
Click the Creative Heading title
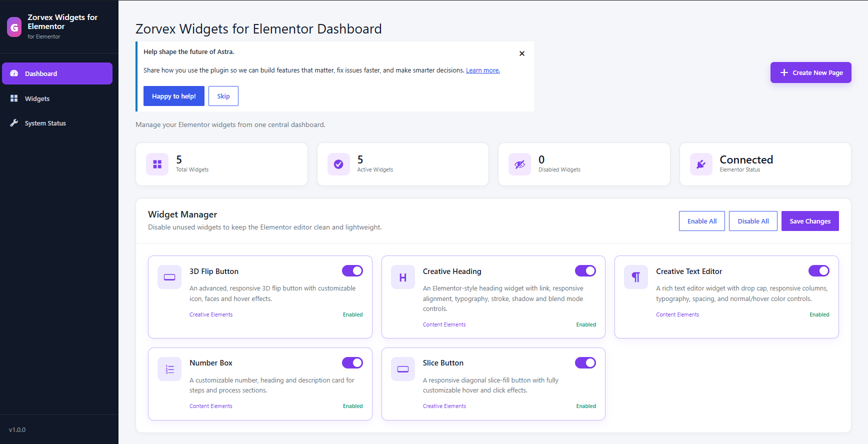452,271
